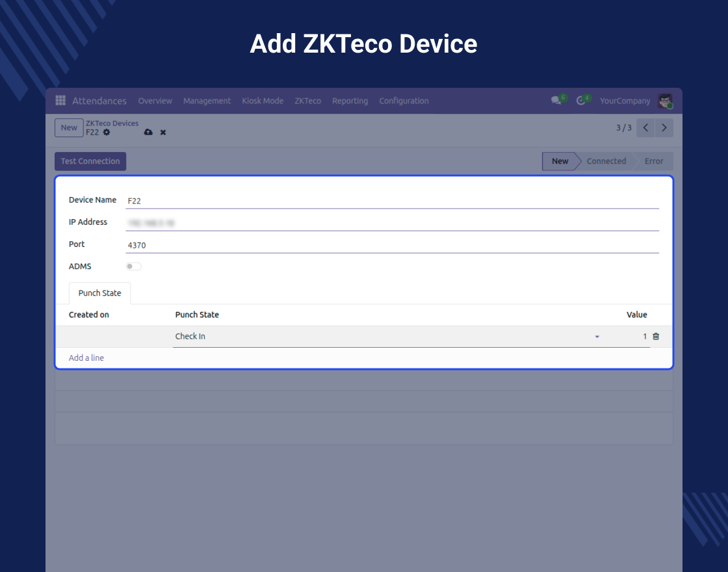Go to next record arrow
Screen dimensions: 728x572
664,127
